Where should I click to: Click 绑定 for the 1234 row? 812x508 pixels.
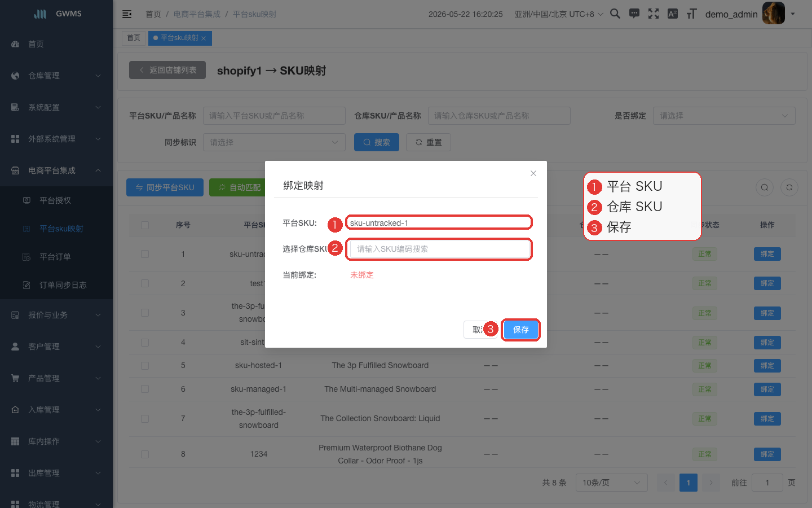pos(767,454)
